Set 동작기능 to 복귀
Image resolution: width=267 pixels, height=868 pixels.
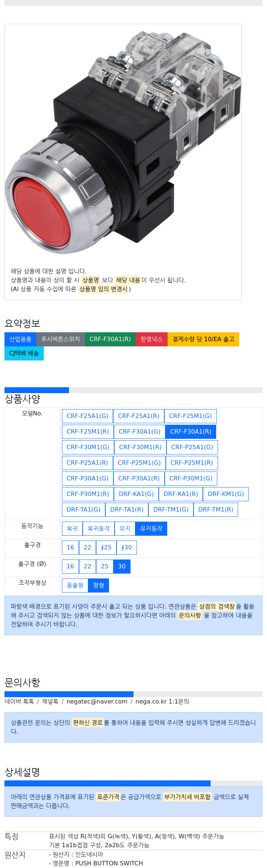72,529
